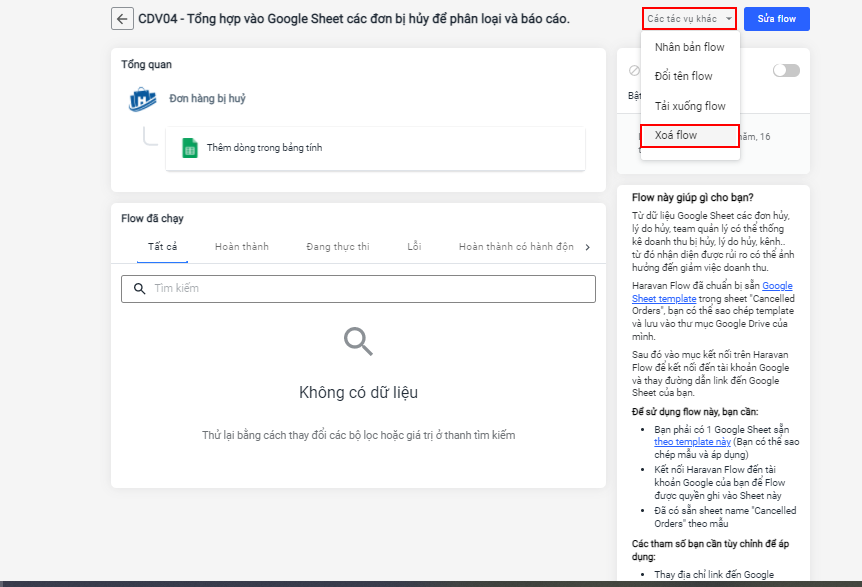Toggle the flow enable switch

(786, 70)
